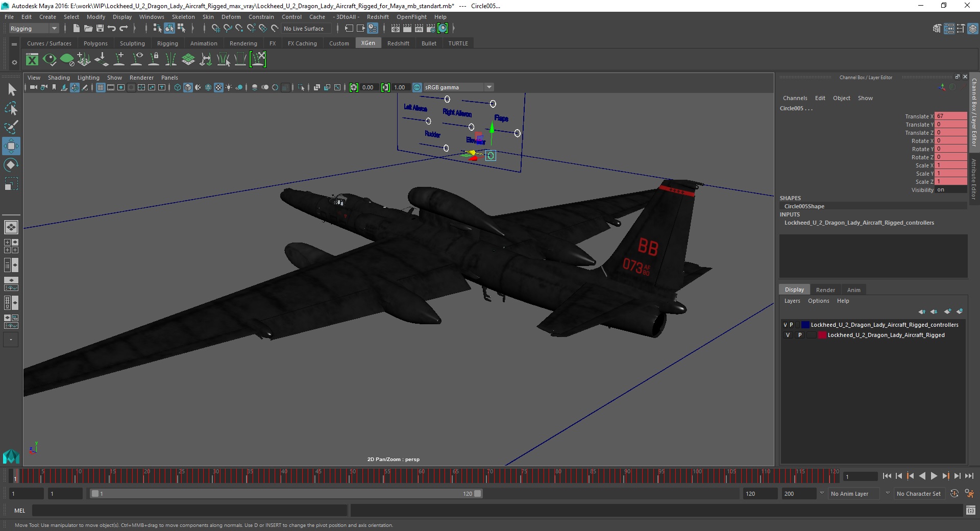Toggle textured display in viewport

[x=218, y=87]
